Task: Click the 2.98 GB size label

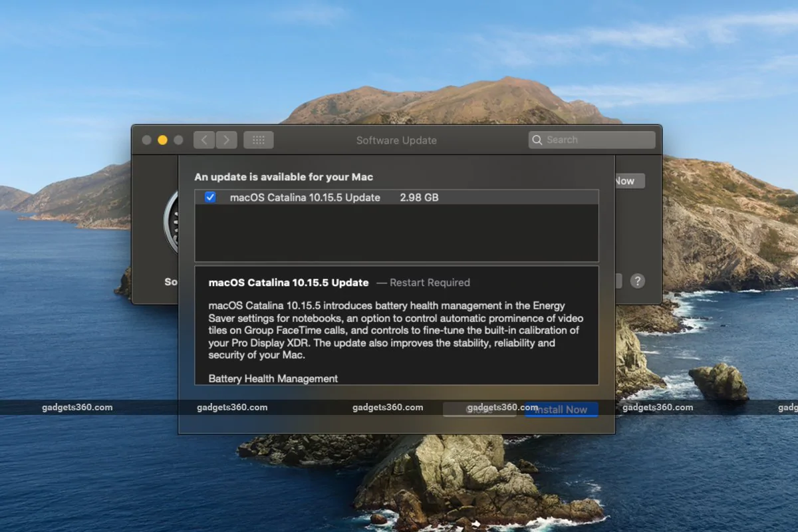Action: [420, 197]
